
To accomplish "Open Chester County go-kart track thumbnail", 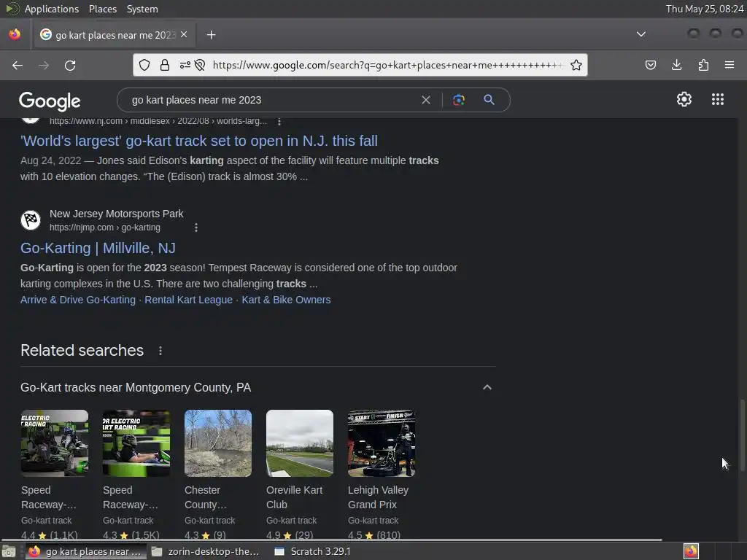I will coord(218,443).
